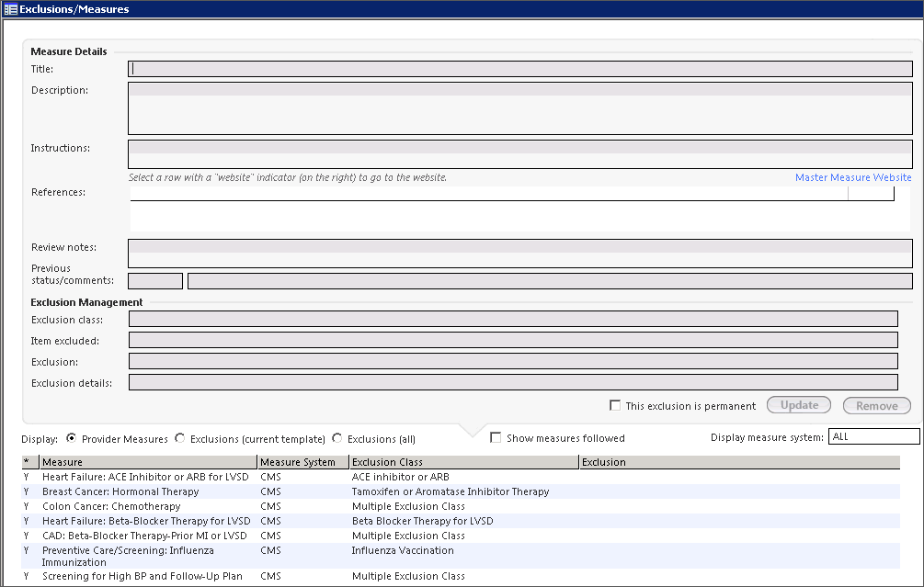Click the Exclusion column header

click(738, 462)
